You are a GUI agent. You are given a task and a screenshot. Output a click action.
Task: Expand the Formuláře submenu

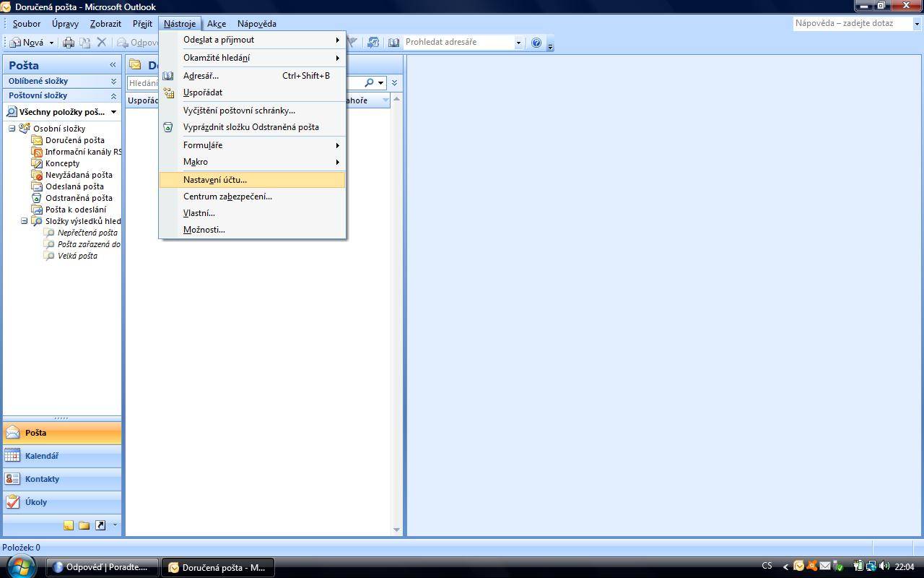tap(252, 145)
